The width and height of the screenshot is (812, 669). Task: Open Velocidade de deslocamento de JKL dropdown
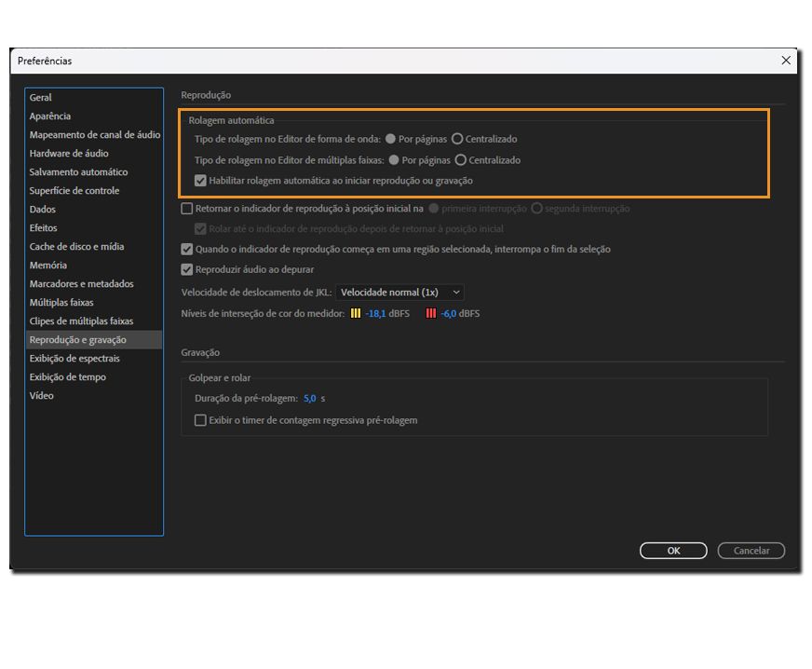(399, 293)
